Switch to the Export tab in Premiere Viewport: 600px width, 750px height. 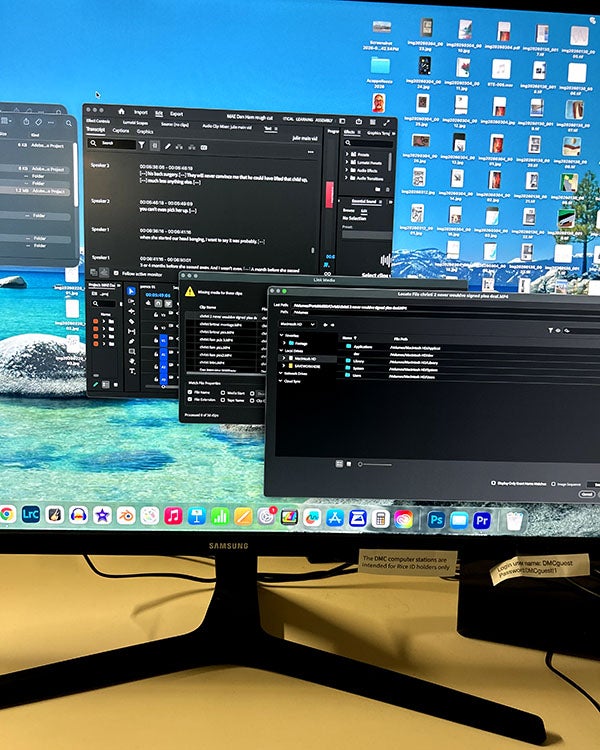tap(177, 114)
